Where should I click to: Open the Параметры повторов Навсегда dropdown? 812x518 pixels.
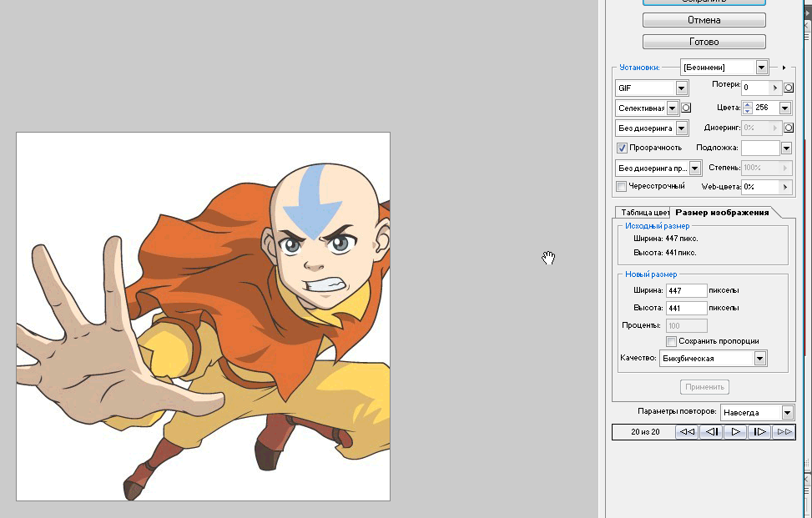click(x=787, y=412)
